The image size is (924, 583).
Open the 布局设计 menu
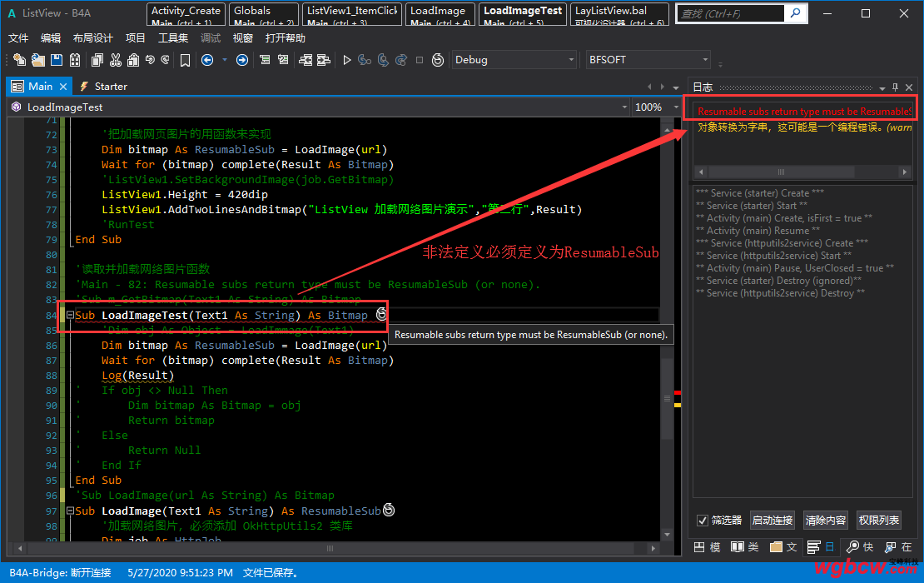click(93, 37)
